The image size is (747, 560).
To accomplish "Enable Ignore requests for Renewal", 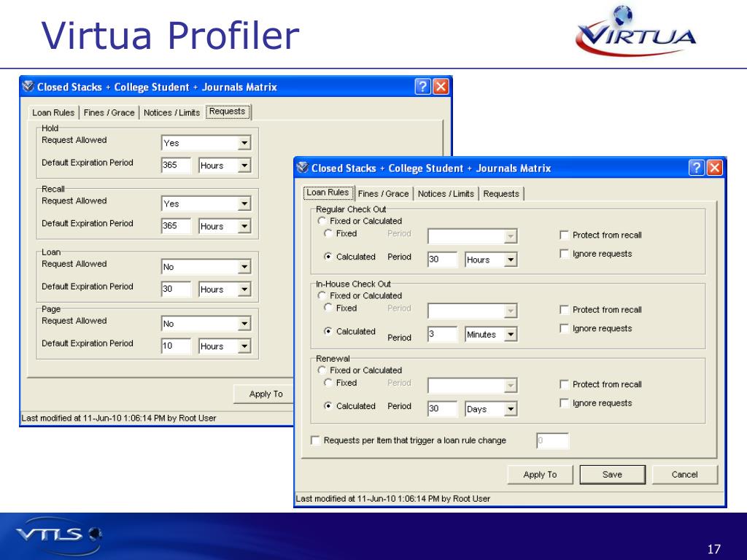I will (x=564, y=402).
